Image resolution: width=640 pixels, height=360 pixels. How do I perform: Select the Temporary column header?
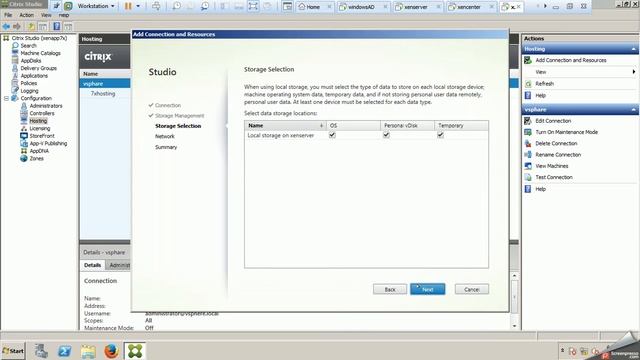[x=461, y=126]
